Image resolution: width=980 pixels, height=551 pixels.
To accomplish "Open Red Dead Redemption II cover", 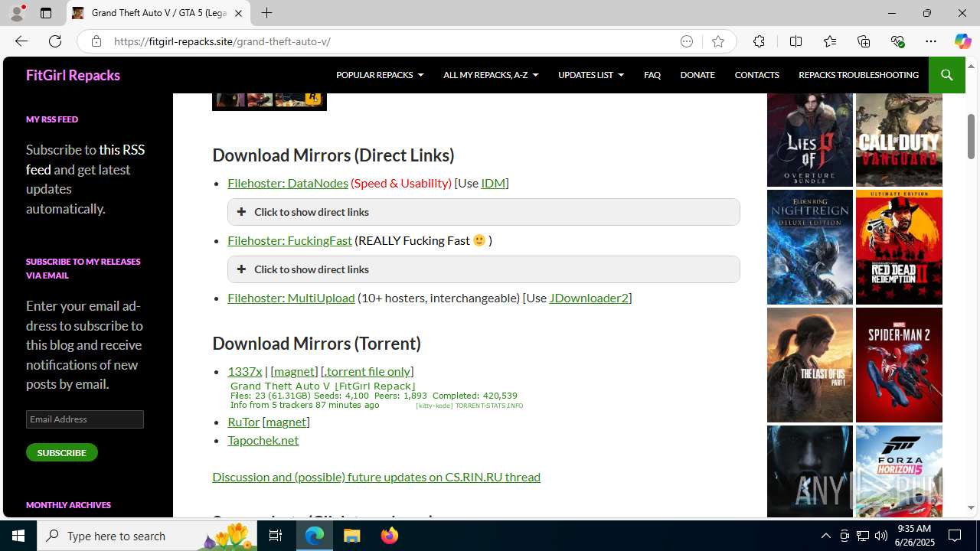I will pos(899,247).
